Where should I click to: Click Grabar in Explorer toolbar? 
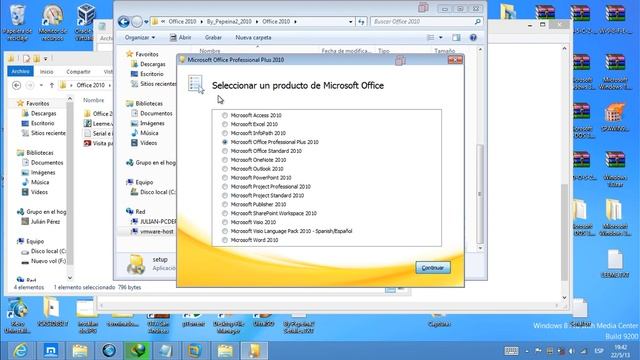coord(213,38)
